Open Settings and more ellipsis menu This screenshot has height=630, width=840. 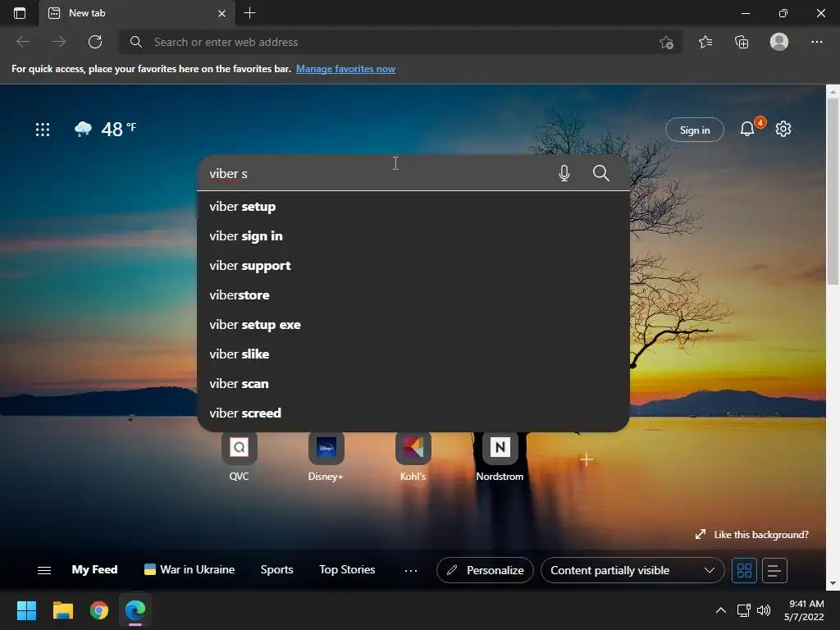pyautogui.click(x=816, y=42)
